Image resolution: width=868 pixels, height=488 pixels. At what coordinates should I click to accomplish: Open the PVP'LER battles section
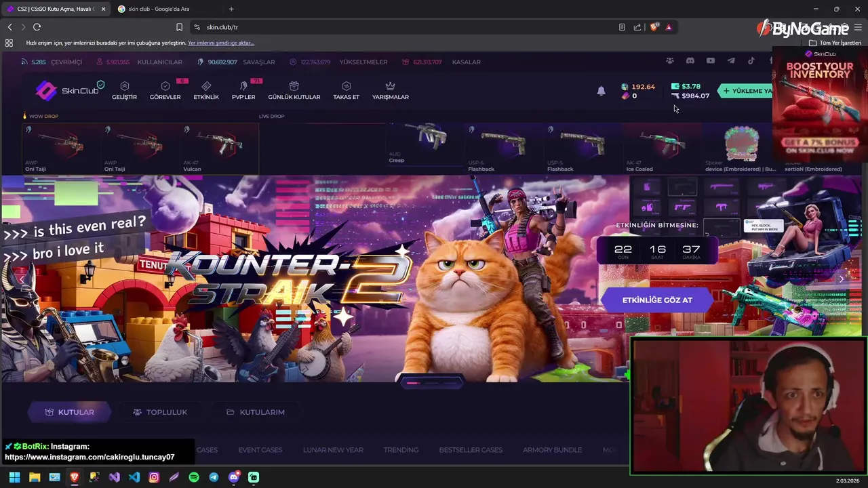[x=243, y=91]
